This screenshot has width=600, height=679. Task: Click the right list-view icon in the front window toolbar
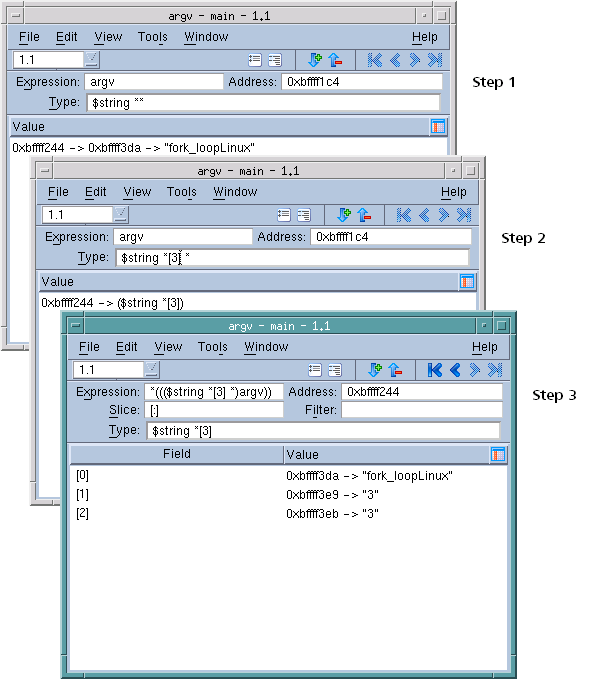pyautogui.click(x=335, y=370)
